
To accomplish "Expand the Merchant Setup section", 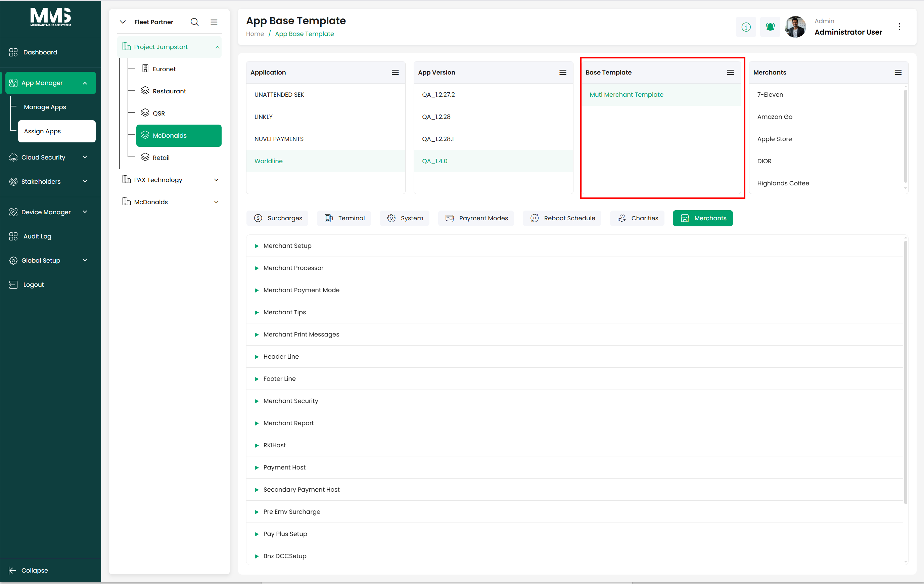I will tap(575, 246).
